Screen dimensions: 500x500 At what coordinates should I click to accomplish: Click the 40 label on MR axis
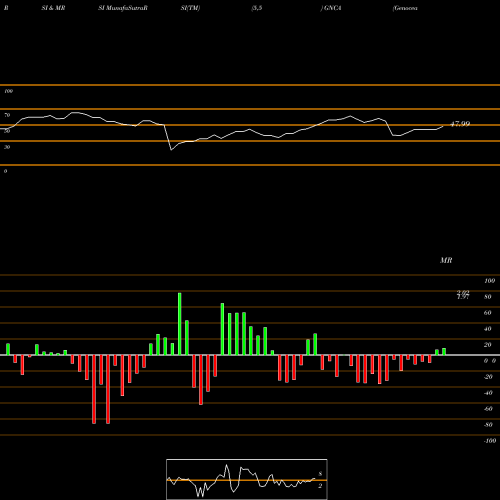point(488,329)
